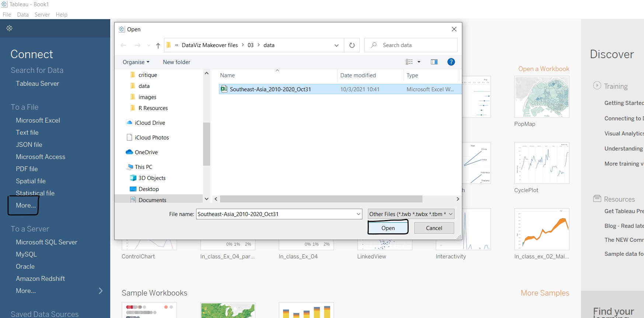Click the Excel file icon of Southeast-Asia_2010-2020_Oct31
This screenshot has width=644, height=318.
coord(224,89)
